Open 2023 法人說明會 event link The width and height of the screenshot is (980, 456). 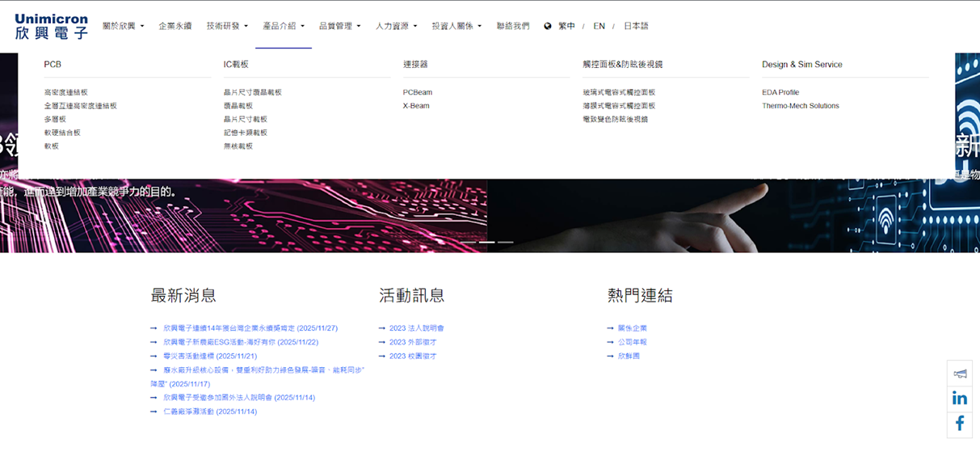coord(416,328)
